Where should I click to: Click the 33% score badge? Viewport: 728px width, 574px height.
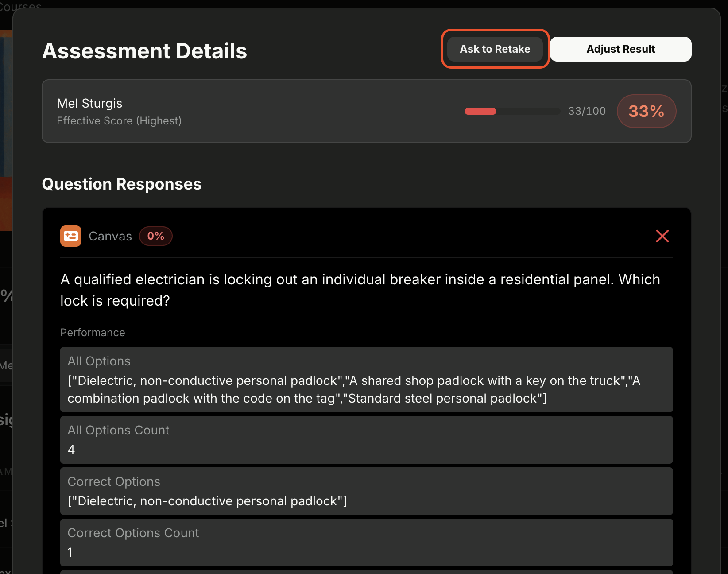pos(646,111)
